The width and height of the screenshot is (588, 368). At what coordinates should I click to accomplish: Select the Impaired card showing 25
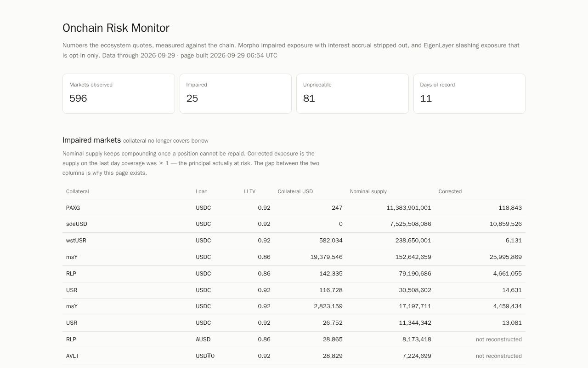coord(236,93)
